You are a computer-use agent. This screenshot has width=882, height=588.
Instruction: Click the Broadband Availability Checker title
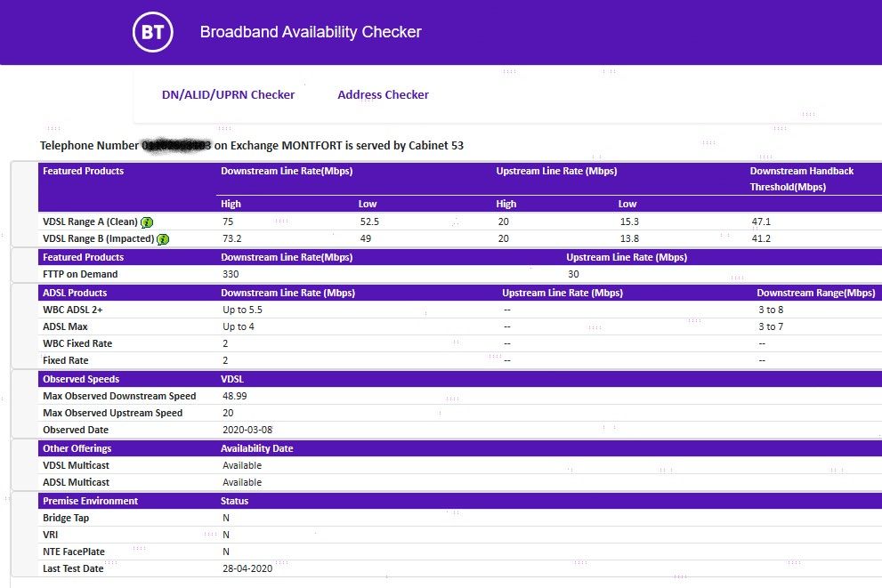pyautogui.click(x=311, y=32)
